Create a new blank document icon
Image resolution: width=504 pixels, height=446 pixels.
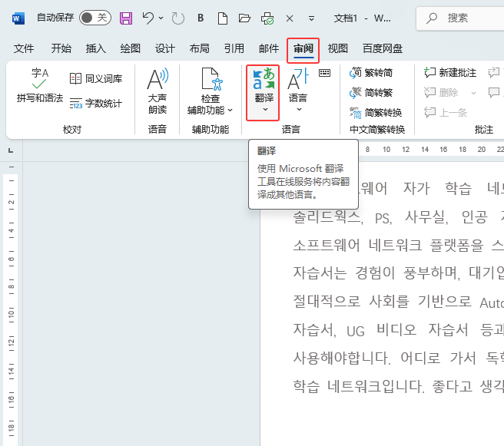[x=223, y=18]
